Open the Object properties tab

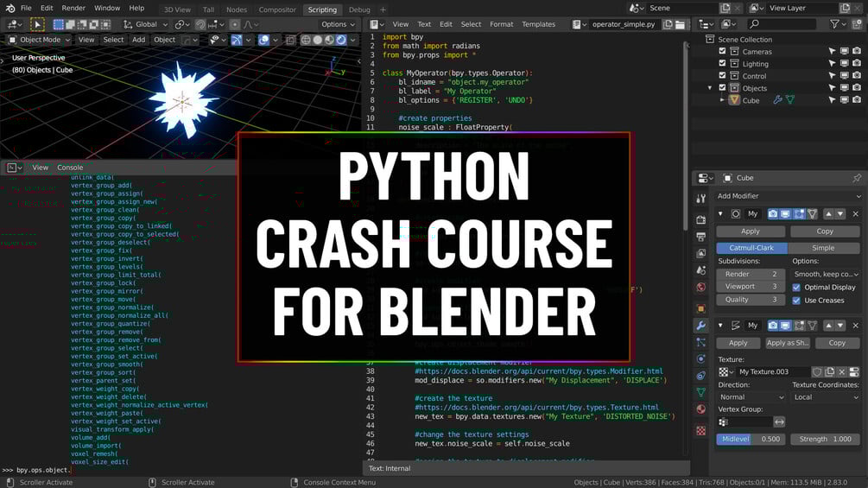tap(700, 308)
